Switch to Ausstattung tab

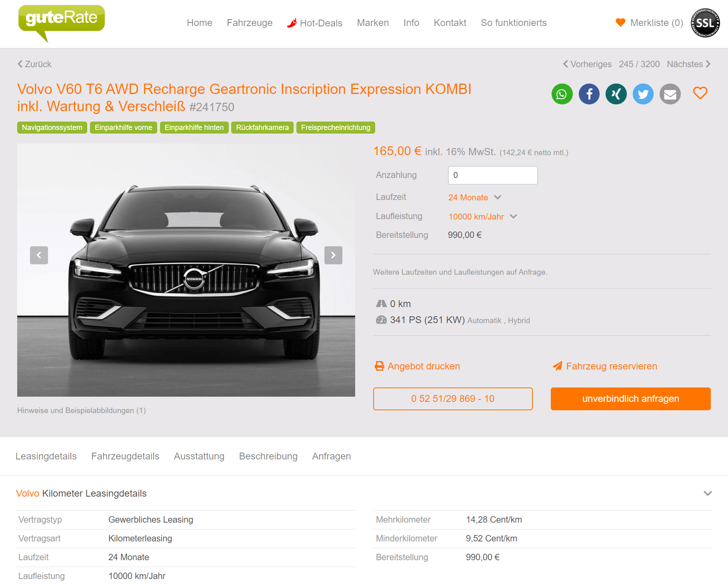tap(199, 456)
